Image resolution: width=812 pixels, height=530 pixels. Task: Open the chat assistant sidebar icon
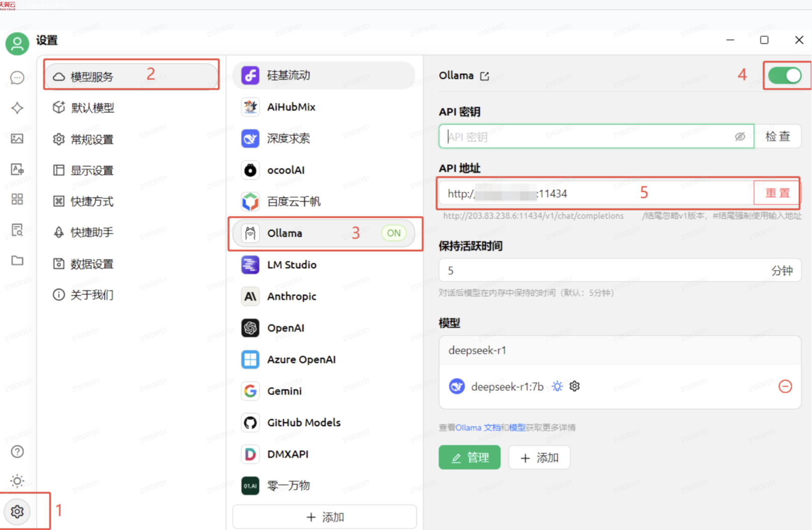(x=17, y=78)
